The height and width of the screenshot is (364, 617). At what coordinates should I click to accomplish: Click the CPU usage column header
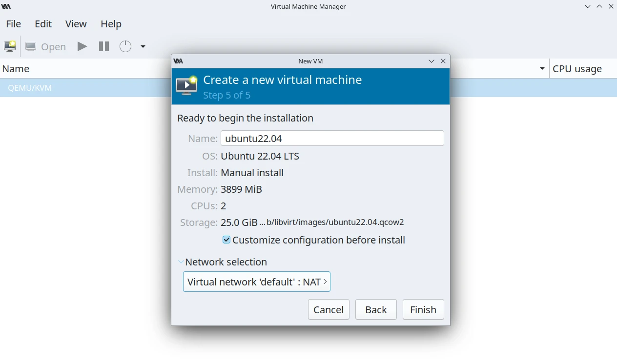[583, 69]
